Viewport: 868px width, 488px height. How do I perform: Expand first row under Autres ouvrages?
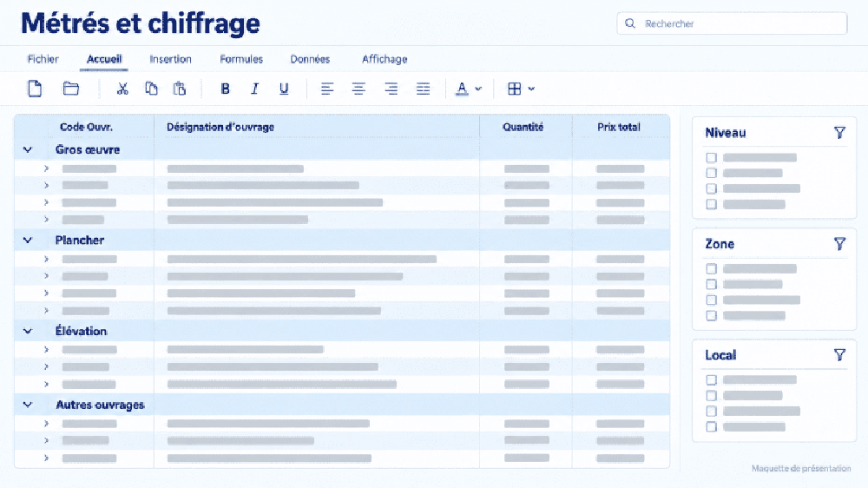[x=47, y=423]
